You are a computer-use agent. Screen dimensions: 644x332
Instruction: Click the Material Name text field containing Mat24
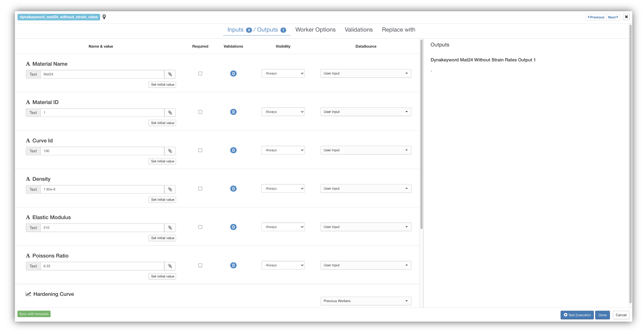point(102,74)
